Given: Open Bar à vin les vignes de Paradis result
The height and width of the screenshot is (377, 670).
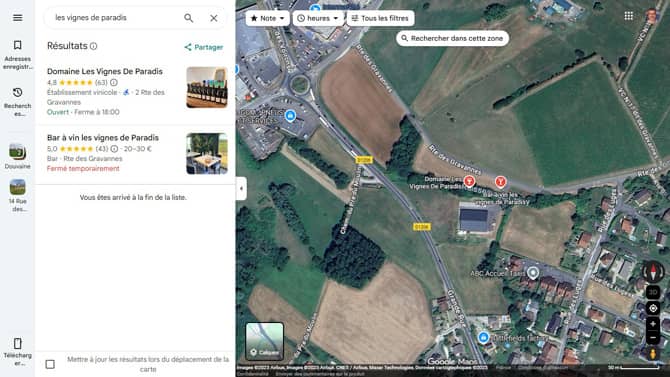Looking at the screenshot, I should [x=103, y=138].
